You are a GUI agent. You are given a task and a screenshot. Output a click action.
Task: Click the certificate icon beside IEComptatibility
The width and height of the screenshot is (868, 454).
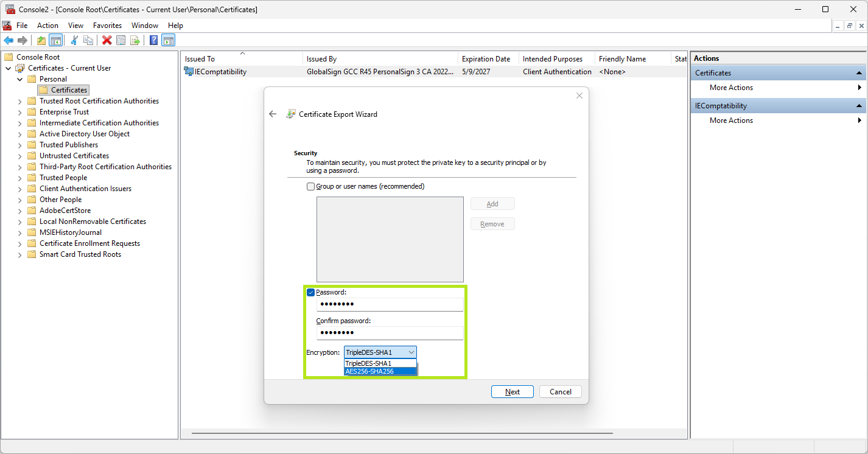(x=189, y=72)
